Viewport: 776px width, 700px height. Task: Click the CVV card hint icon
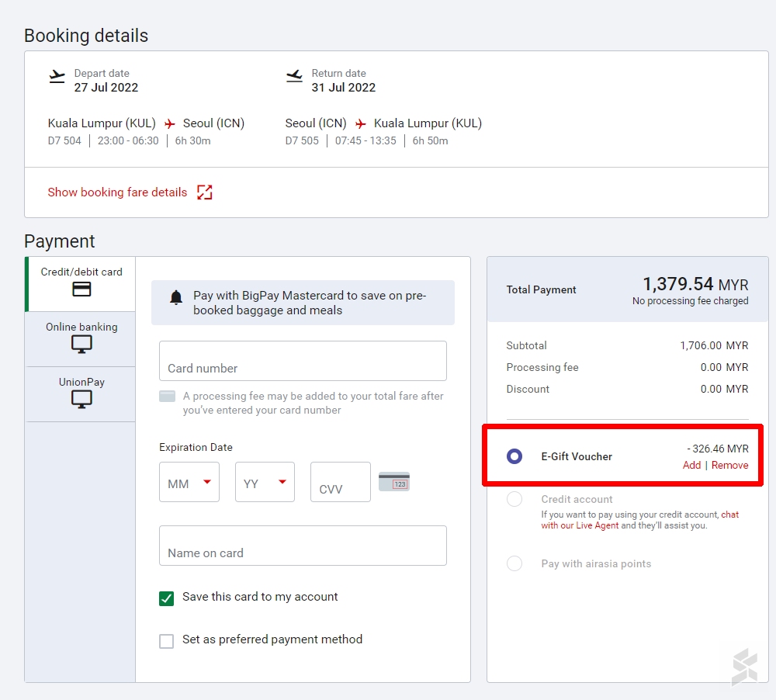[393, 482]
